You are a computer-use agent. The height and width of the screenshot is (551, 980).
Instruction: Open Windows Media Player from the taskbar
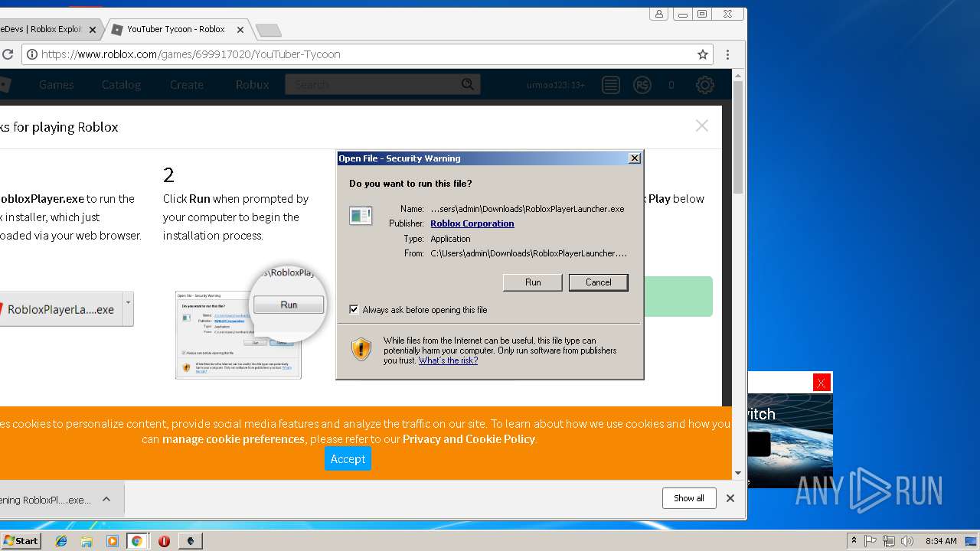coord(113,541)
